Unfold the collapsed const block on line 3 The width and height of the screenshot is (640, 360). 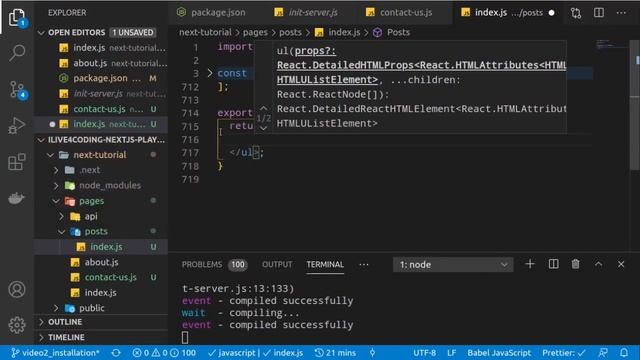(210, 73)
